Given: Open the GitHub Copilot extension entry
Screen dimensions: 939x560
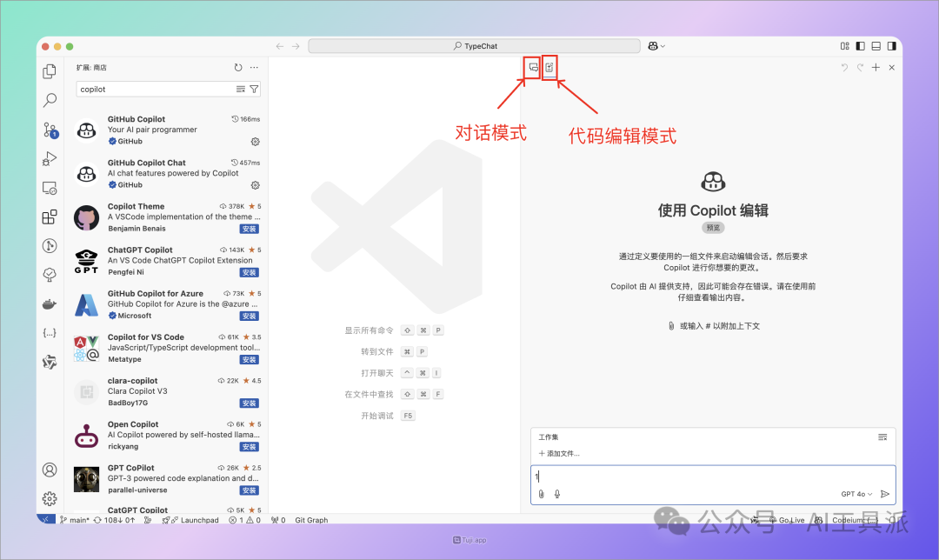Looking at the screenshot, I should coord(168,130).
